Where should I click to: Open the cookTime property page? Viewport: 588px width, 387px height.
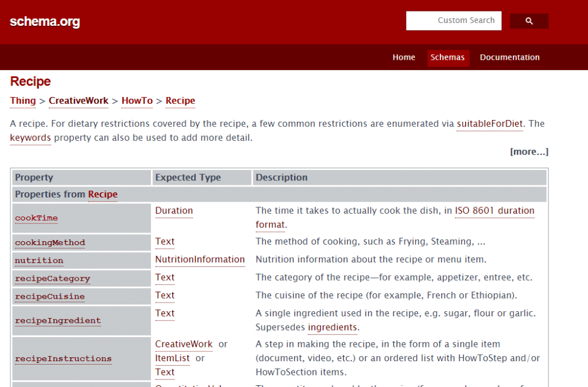tap(36, 218)
